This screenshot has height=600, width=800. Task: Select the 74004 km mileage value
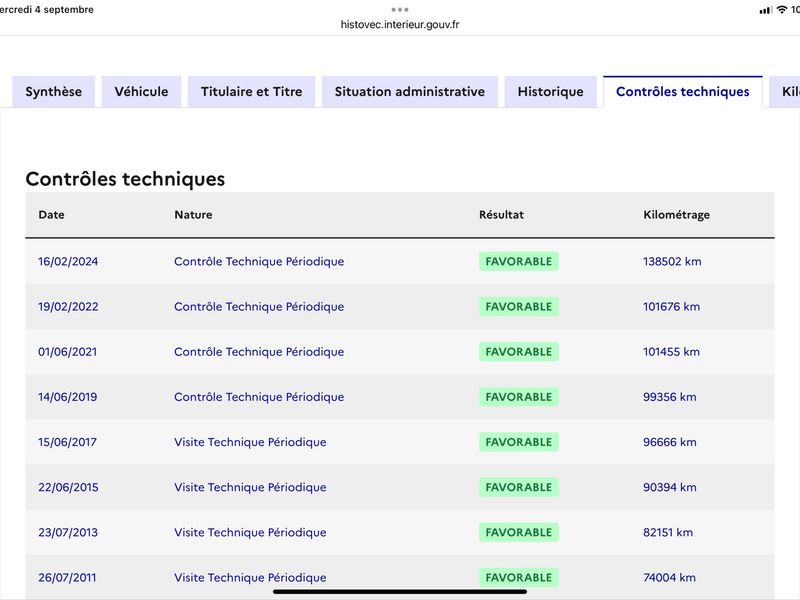pyautogui.click(x=669, y=578)
